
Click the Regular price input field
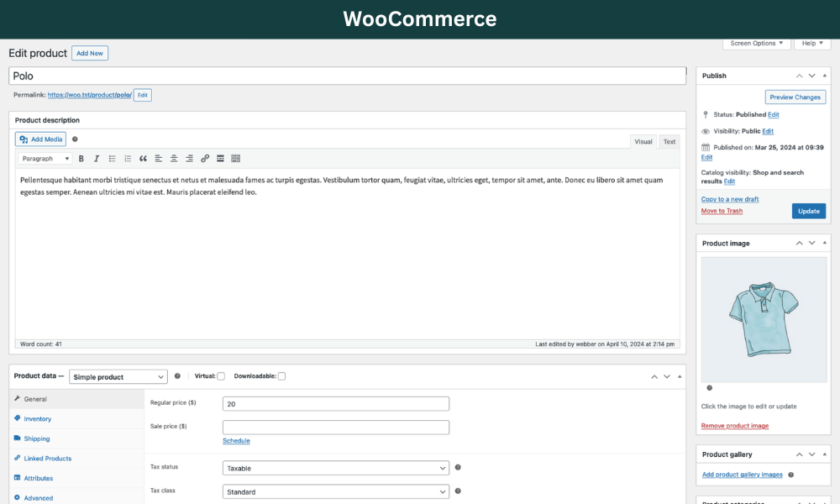(x=336, y=404)
